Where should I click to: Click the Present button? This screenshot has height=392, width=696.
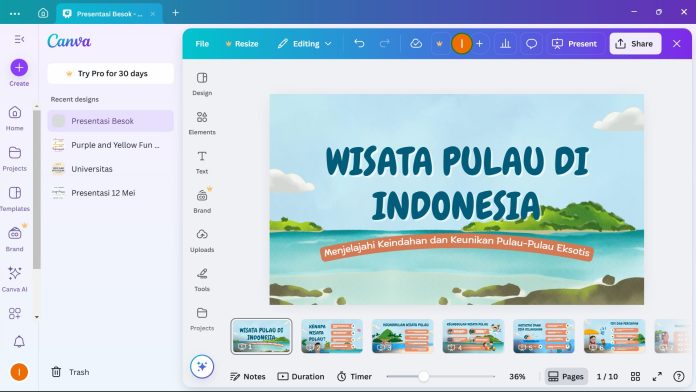click(574, 44)
